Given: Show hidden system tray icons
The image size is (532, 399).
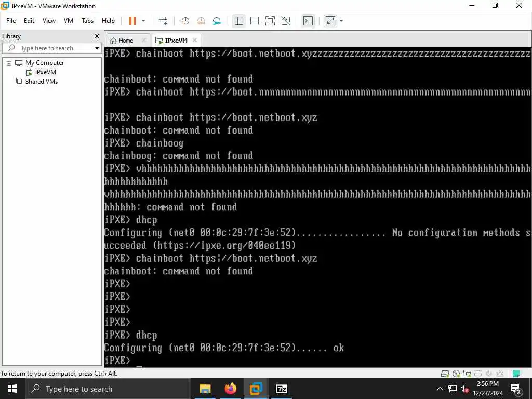Looking at the screenshot, I should 440,389.
